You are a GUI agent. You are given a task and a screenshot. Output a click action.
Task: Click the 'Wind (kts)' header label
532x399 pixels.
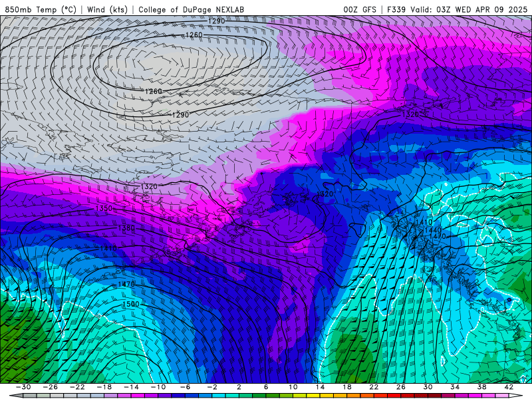tap(107, 9)
